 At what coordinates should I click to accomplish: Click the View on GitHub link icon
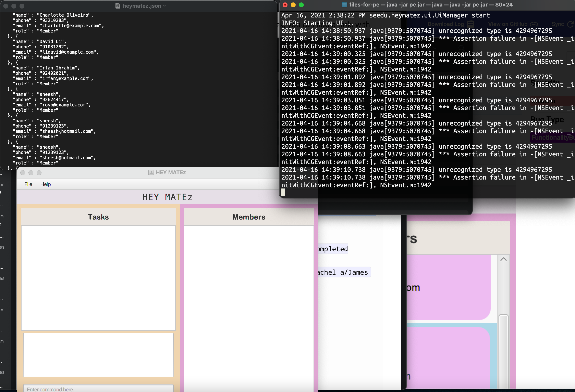(x=534, y=24)
